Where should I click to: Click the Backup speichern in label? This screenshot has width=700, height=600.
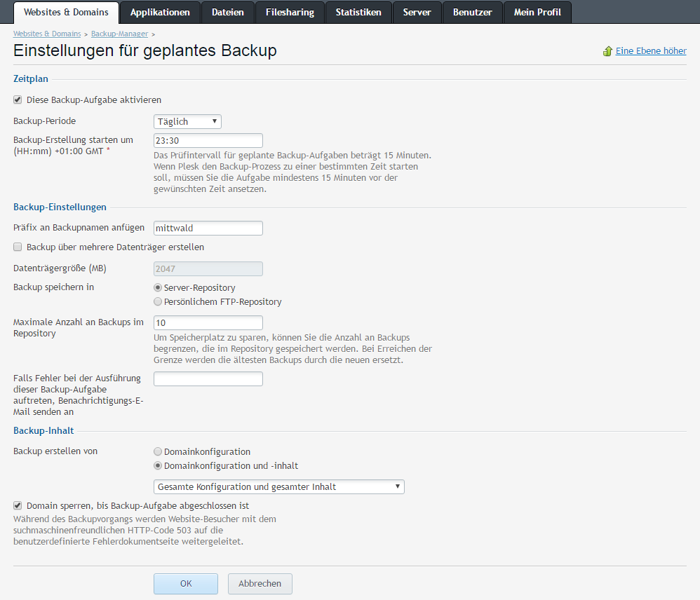(53, 287)
